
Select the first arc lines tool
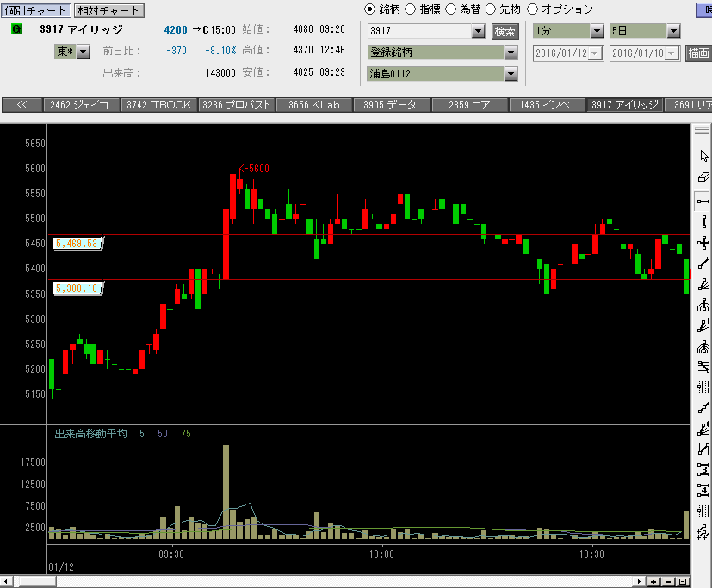point(703,305)
